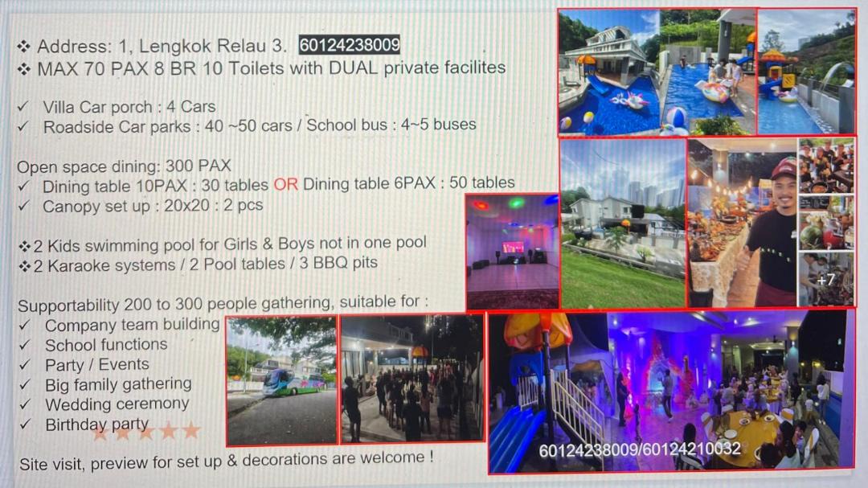This screenshot has height=488, width=868.
Task: Select 'Birthday party' item
Action: 97,424
